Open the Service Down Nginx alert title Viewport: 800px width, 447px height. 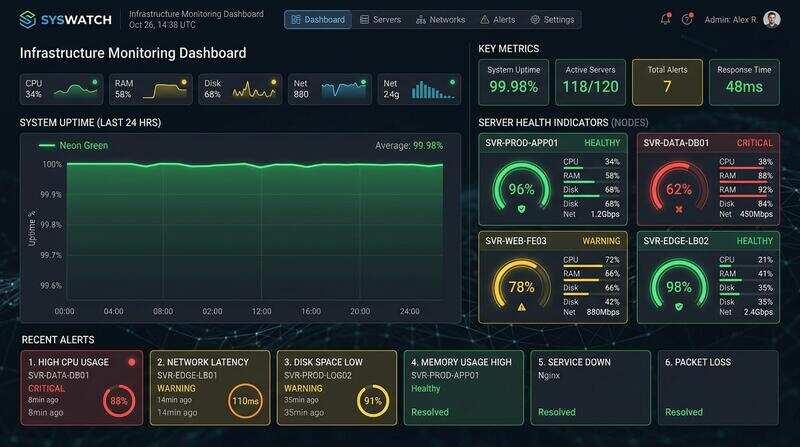pyautogui.click(x=574, y=362)
